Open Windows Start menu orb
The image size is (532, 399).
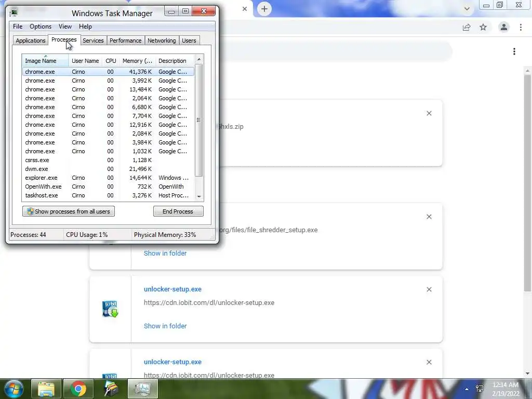point(14,389)
